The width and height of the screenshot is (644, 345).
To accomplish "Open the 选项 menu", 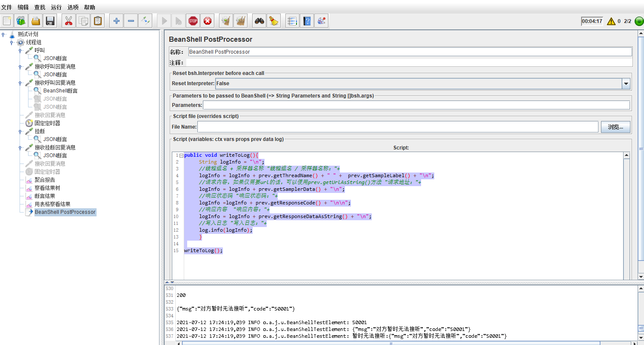I will (73, 7).
